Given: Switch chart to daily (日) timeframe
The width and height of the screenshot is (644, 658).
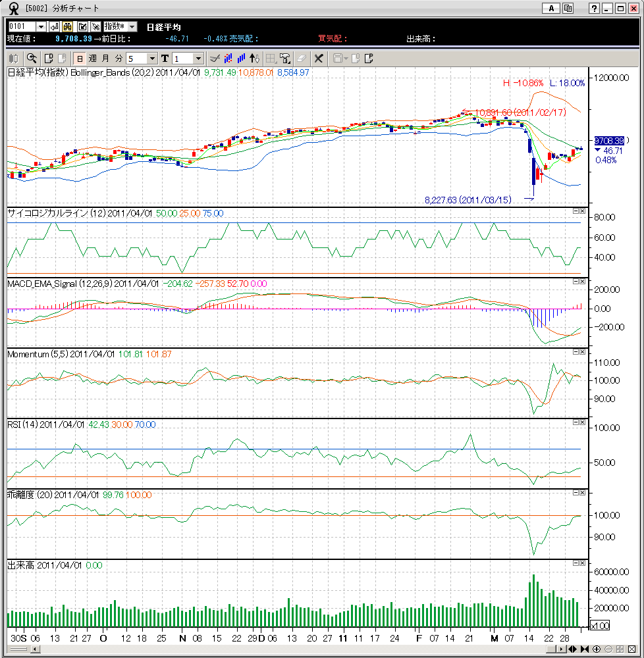Looking at the screenshot, I should 79,58.
